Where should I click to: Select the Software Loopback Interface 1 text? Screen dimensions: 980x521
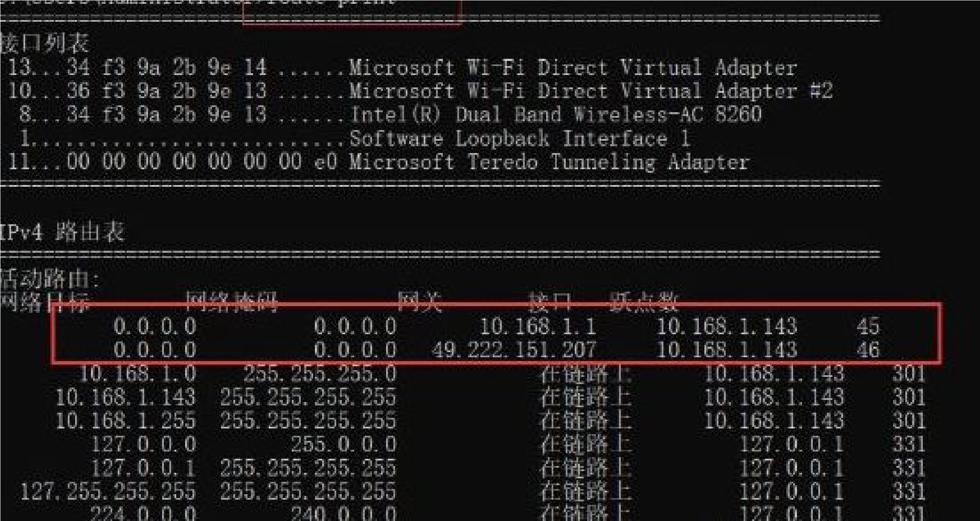[x=519, y=139]
